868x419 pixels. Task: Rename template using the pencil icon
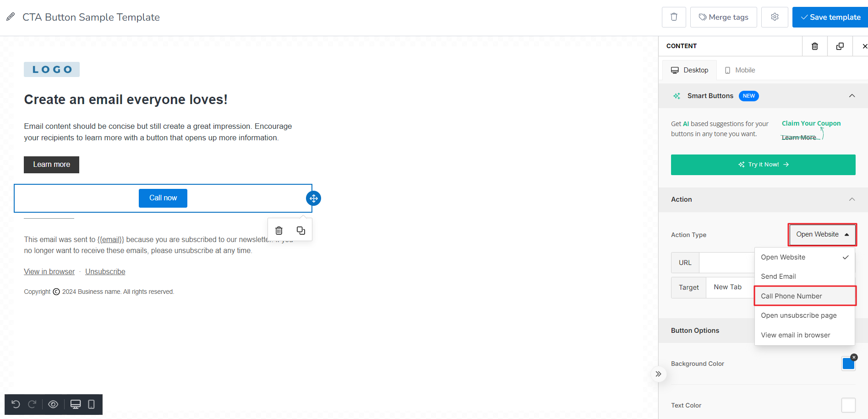point(10,17)
